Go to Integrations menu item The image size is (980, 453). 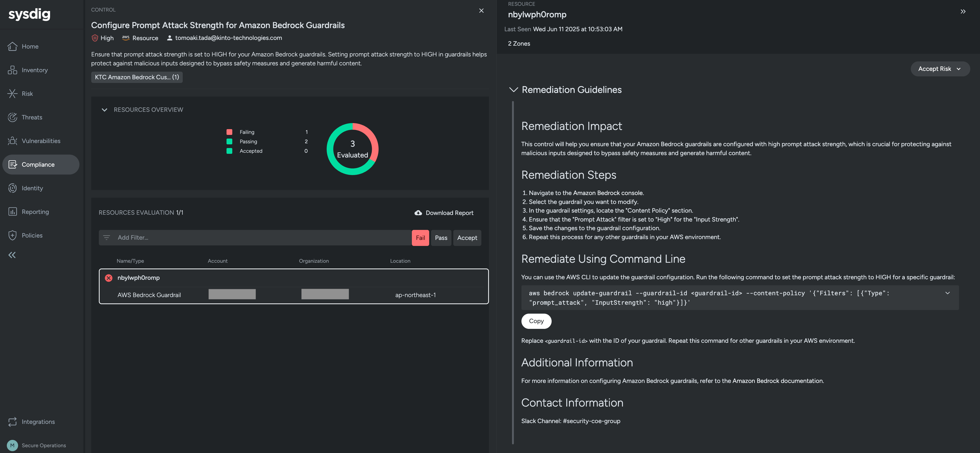coord(38,422)
